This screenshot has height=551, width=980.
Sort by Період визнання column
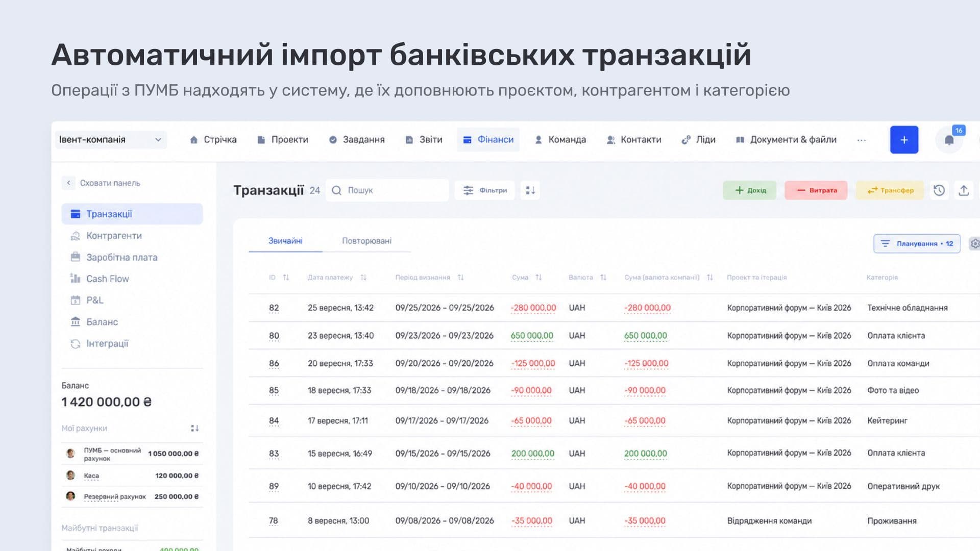click(x=460, y=278)
